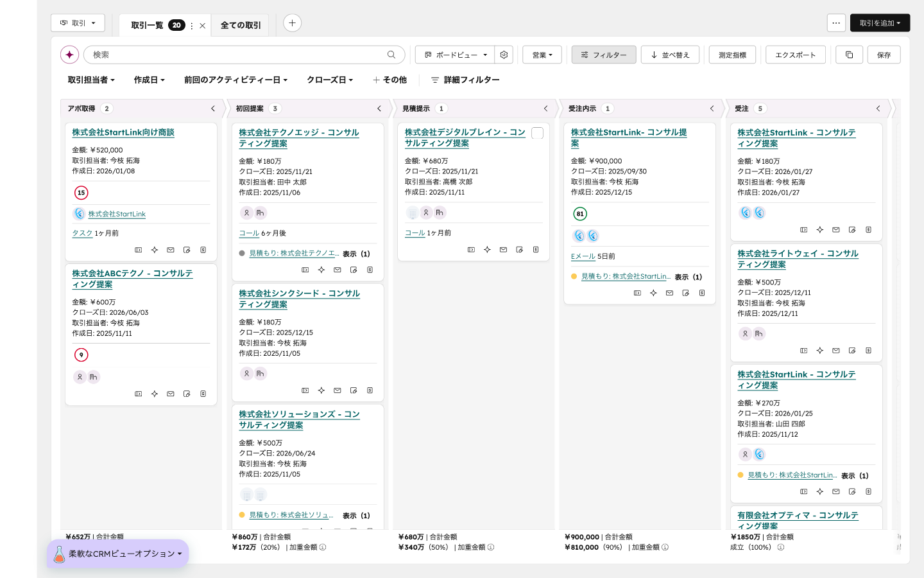Open the three-dot more options button at top right
The height and width of the screenshot is (578, 924).
tap(836, 23)
